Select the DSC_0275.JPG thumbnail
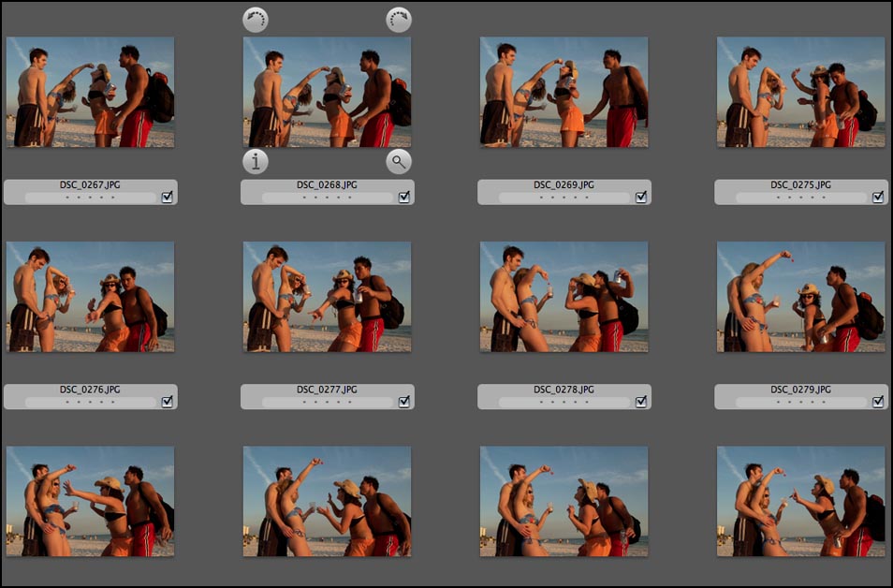The width and height of the screenshot is (893, 588). tap(800, 92)
